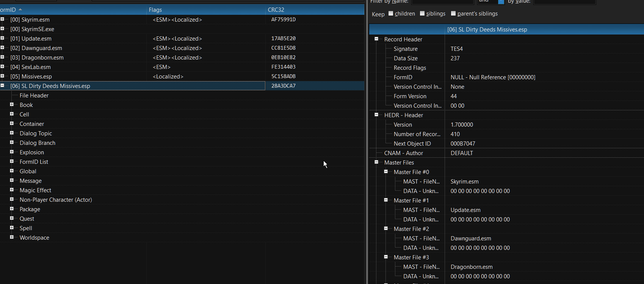Expand the Explosion record group
Image resolution: width=644 pixels, height=284 pixels.
click(x=12, y=152)
